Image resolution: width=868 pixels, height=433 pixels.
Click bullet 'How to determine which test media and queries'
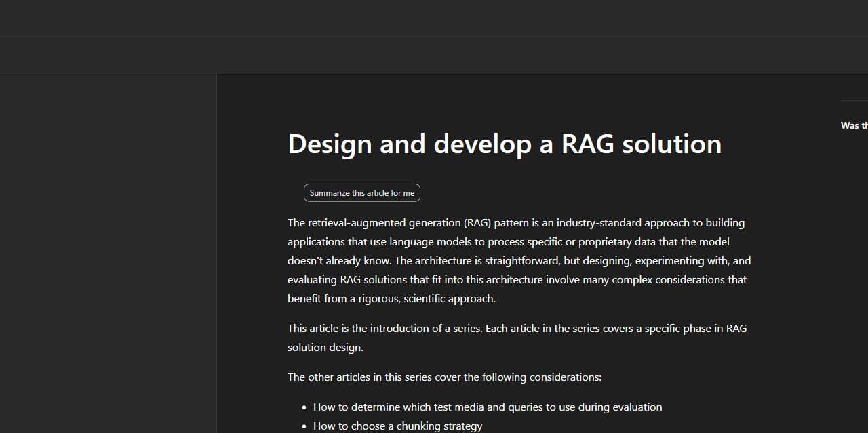(x=488, y=407)
